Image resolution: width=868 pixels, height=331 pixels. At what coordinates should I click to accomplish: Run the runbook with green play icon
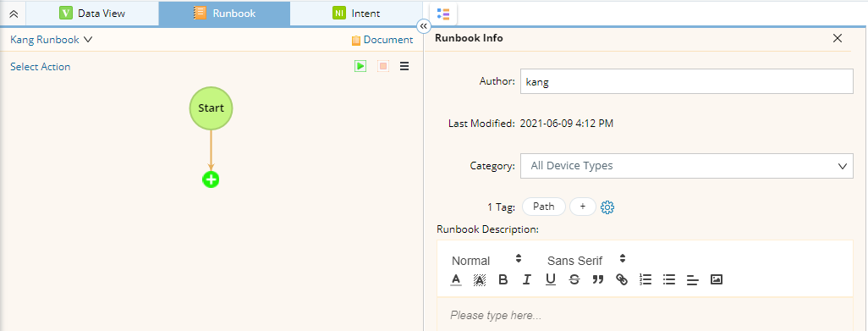pos(361,66)
